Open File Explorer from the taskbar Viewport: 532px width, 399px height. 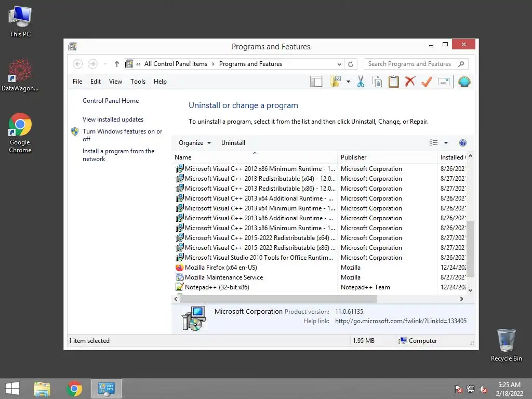[x=42, y=389]
